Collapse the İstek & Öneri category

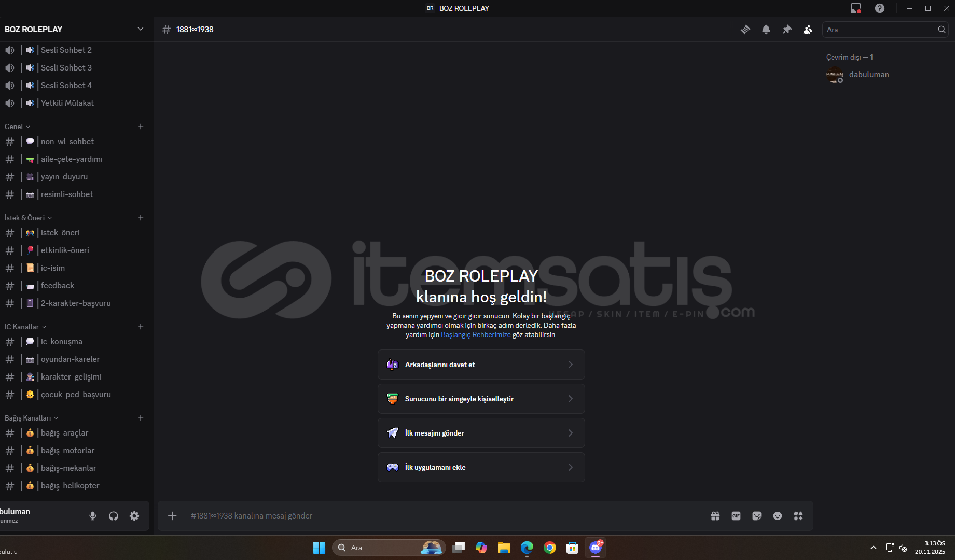28,218
